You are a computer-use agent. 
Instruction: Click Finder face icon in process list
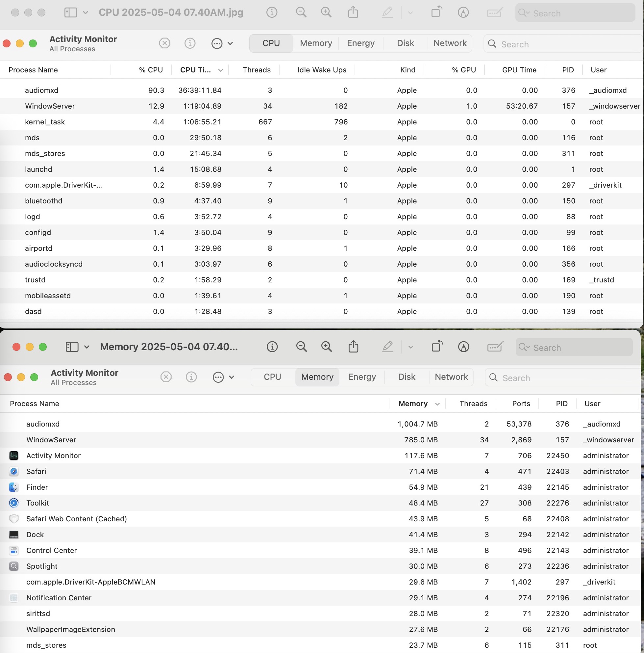coord(14,487)
